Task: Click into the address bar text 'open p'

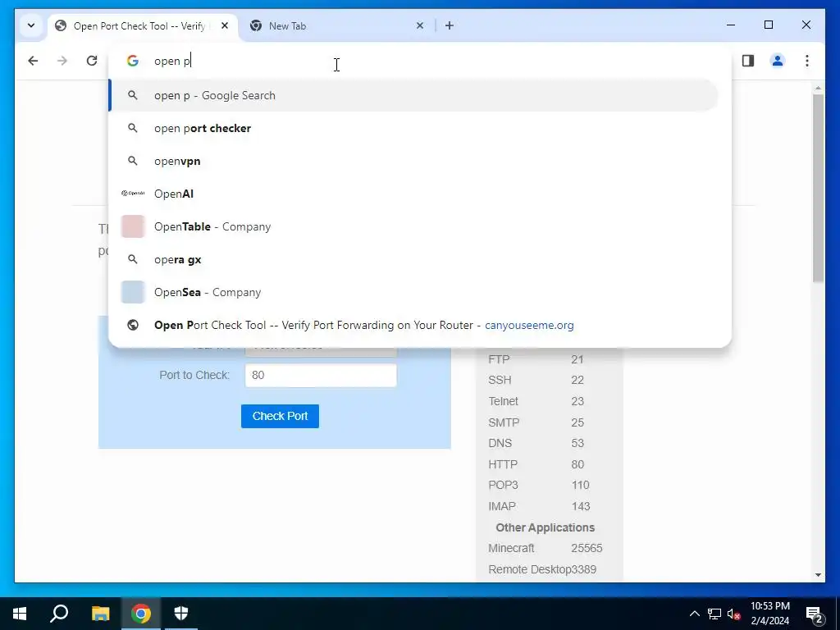Action: 172,61
